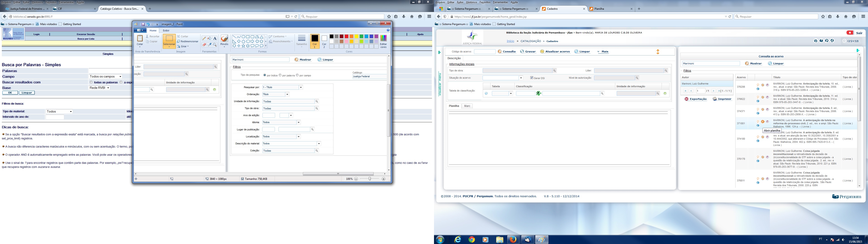Uncheck the Gerar DSI checkbox
Viewport: 868px width, 244px height.
pos(532,78)
